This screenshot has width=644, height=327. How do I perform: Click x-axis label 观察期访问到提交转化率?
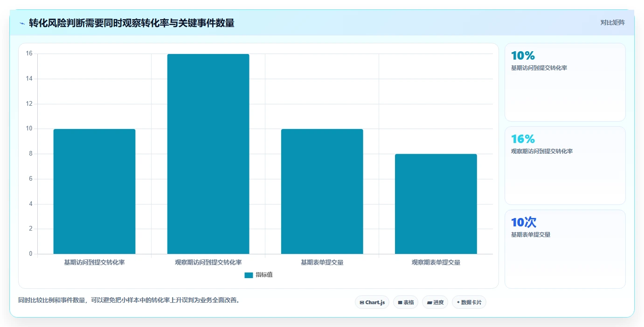[208, 263]
